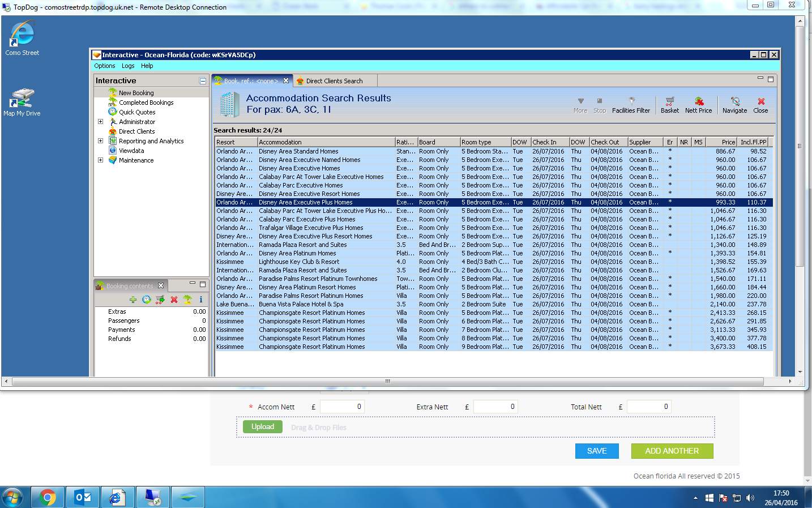The height and width of the screenshot is (508, 812).
Task: Expand the Maintenance tree node
Action: (101, 160)
